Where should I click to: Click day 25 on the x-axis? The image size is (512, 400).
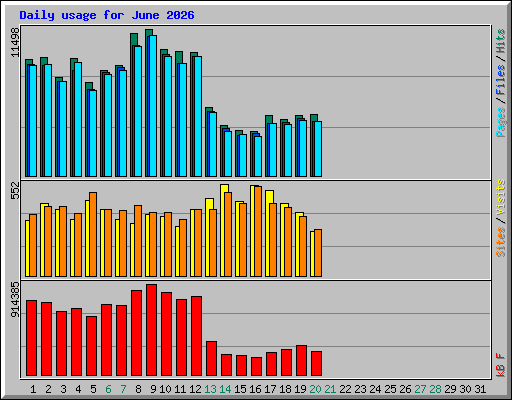390,389
